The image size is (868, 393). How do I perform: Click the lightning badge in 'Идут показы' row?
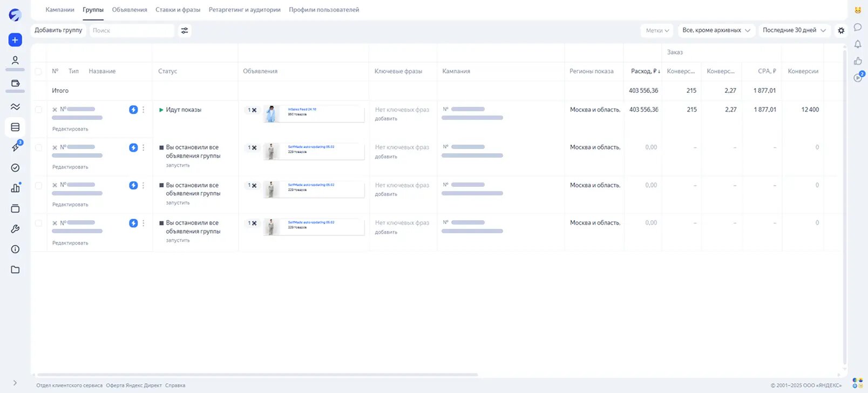(x=133, y=110)
